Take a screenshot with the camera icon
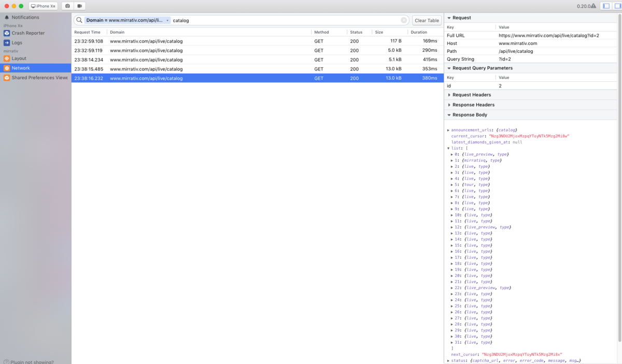 tap(67, 6)
